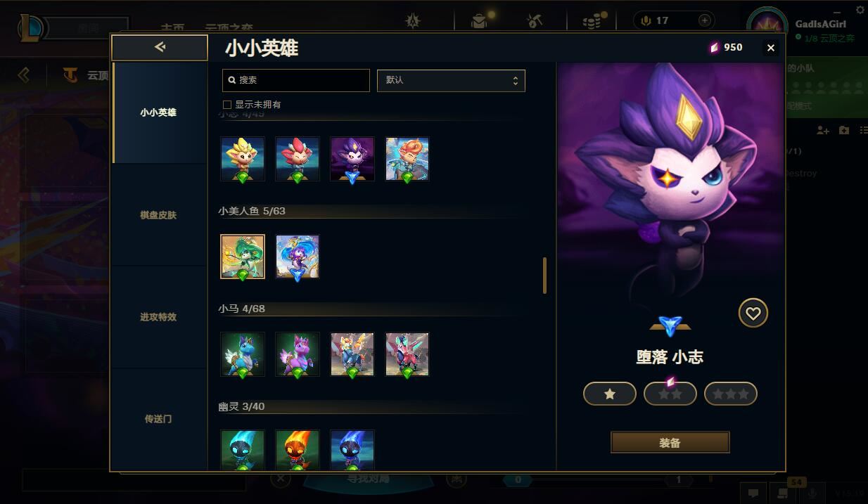
Task: Select the blue 小马 thumbnail
Action: [x=243, y=354]
